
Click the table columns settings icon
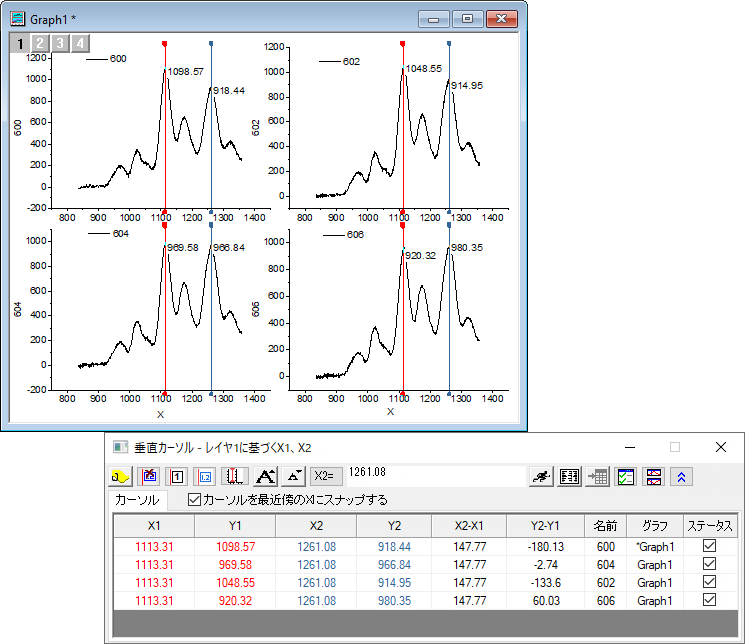coord(569,476)
